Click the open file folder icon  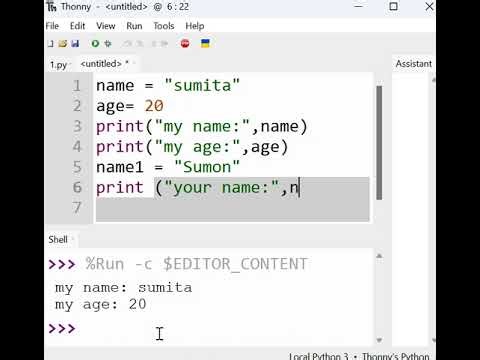[63, 43]
